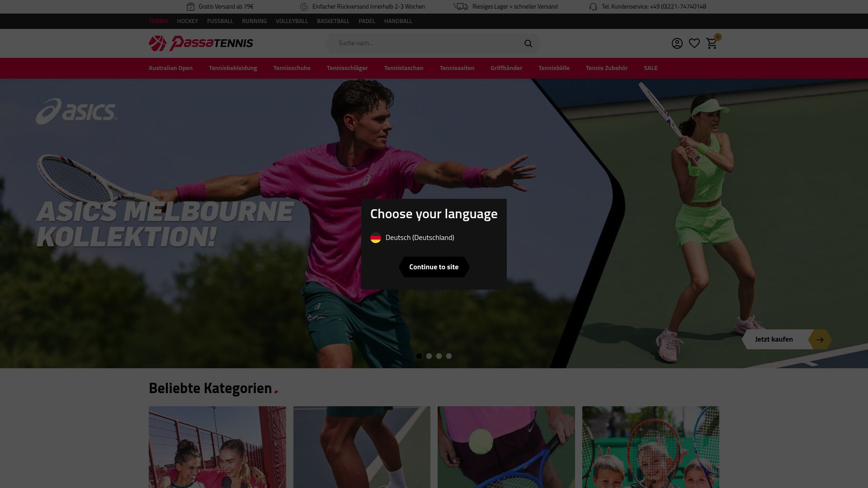Open the wishlist heart icon

(x=694, y=43)
